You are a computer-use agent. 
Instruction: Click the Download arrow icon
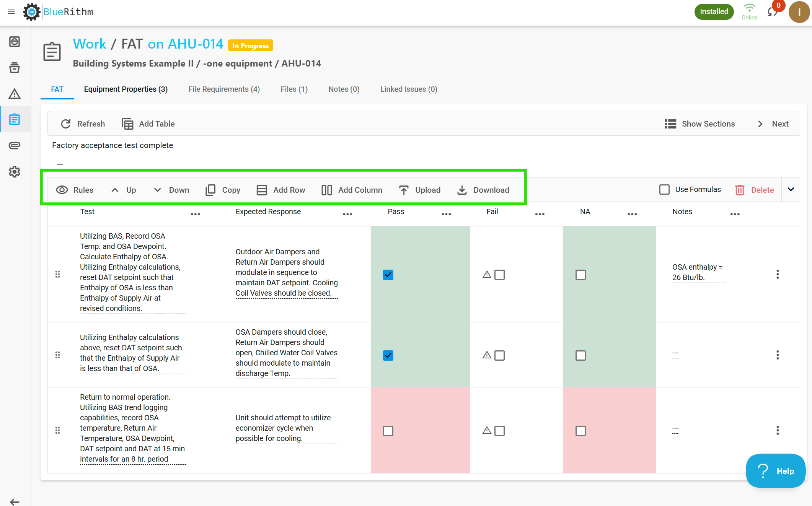(462, 190)
